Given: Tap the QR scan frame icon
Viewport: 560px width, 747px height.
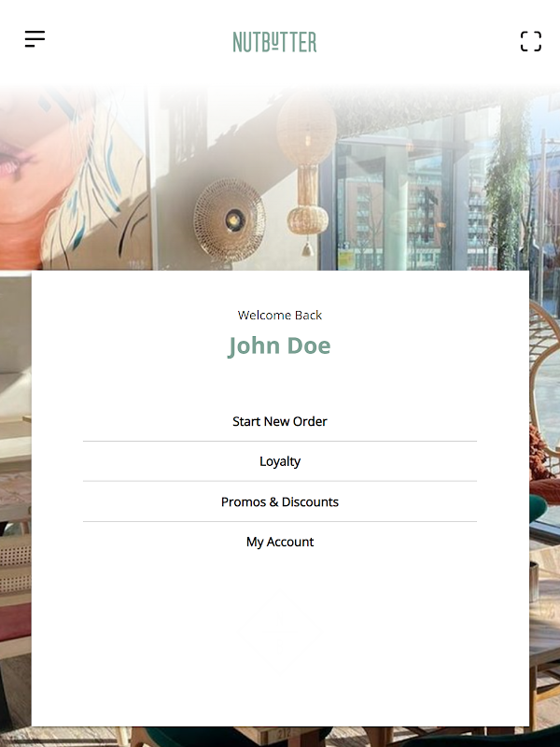Looking at the screenshot, I should [531, 41].
